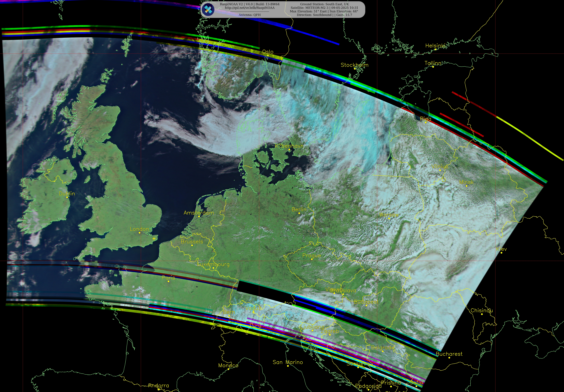The image size is (564, 392).
Task: Click 'Ground Station: South East, UK' text
Action: (324, 4)
